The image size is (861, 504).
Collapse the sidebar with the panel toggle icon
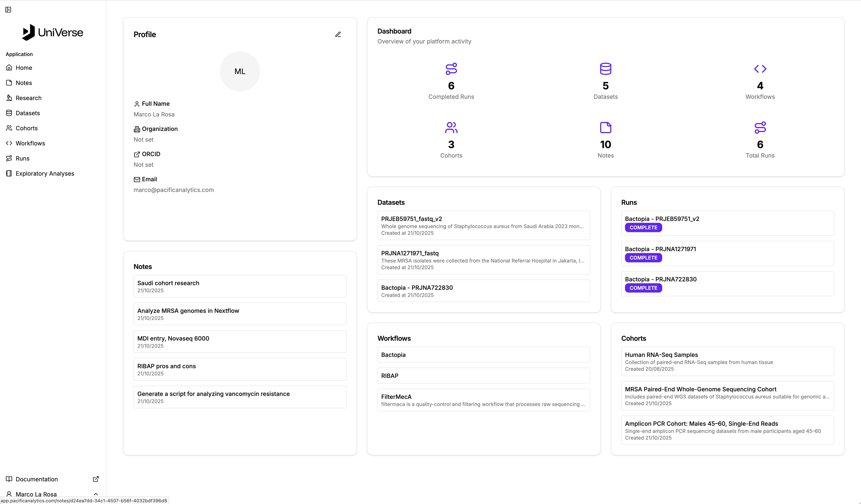click(x=8, y=10)
